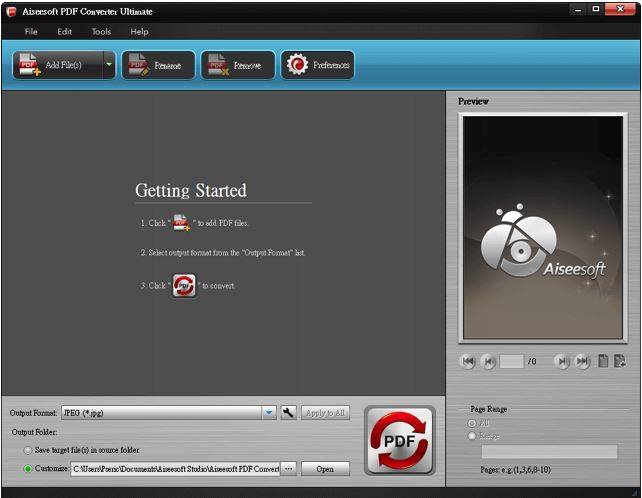This screenshot has height=498, width=642.
Task: Expand the Add File(s) dropdown arrow
Action: [x=109, y=65]
